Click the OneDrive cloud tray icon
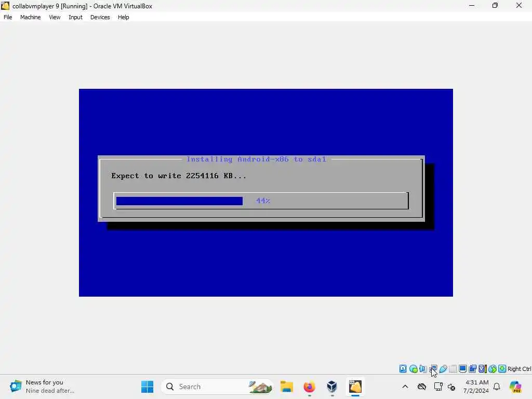Screen dimensions: 532x399 422,387
